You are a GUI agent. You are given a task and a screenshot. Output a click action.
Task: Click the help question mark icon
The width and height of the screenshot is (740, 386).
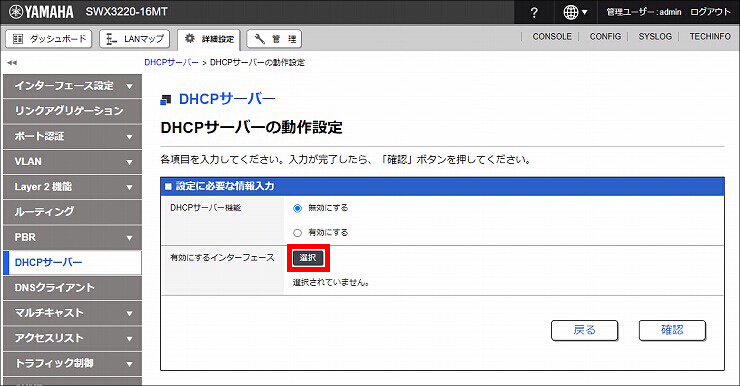tap(534, 12)
